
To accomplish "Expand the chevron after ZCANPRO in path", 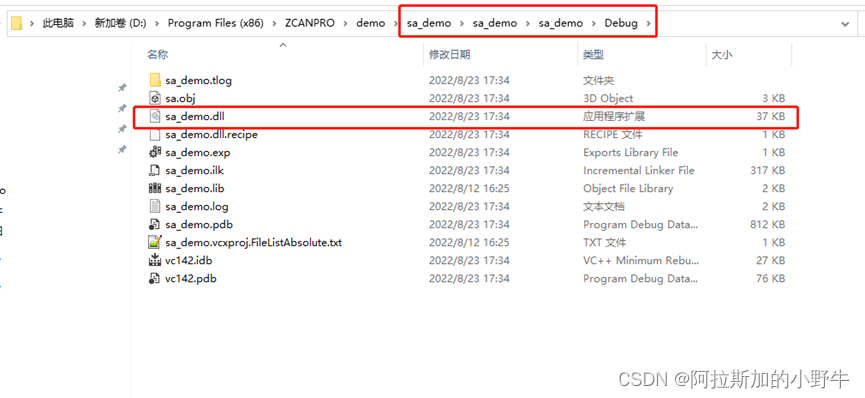I will (345, 24).
